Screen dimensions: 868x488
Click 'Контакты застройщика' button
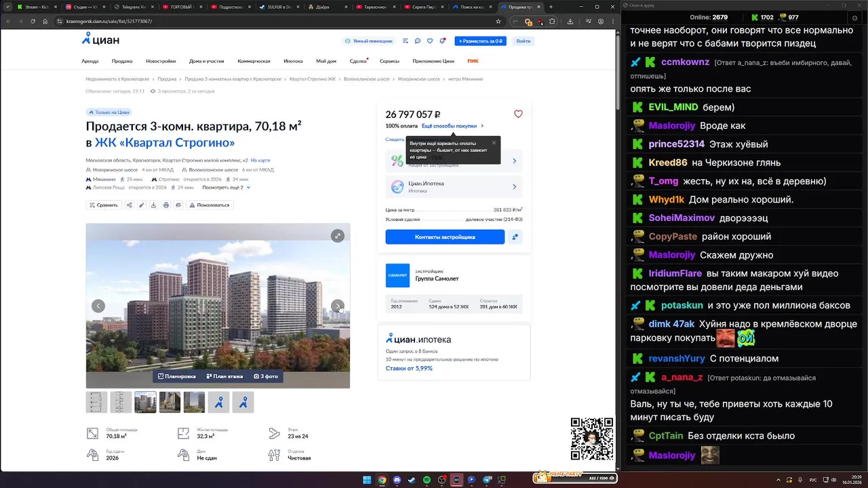445,237
